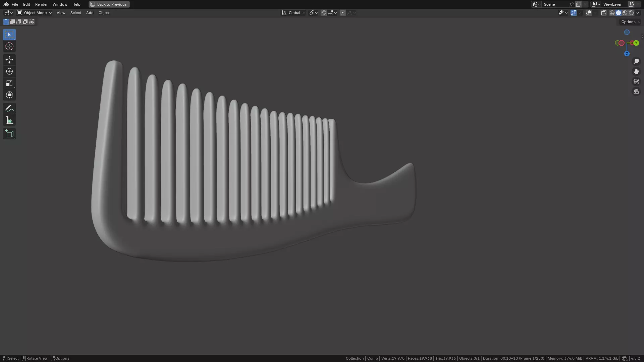
Task: Activate the combined Transform tool
Action: tap(9, 95)
